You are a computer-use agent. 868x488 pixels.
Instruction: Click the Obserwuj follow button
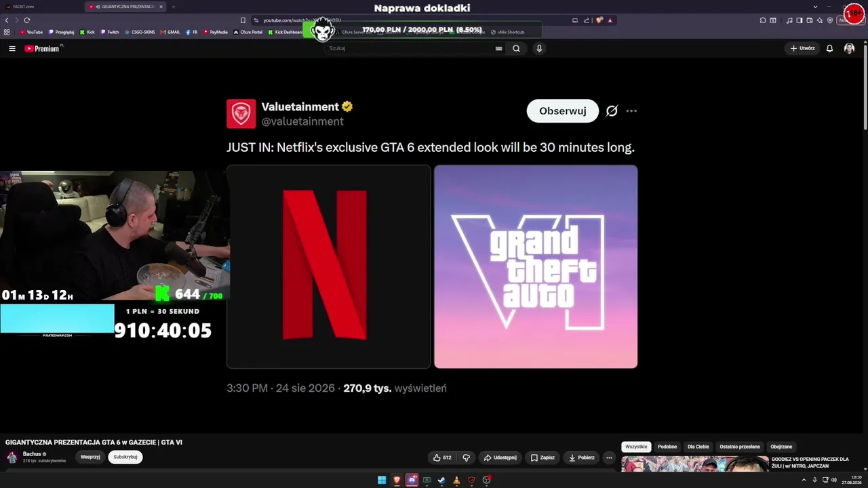tap(563, 111)
